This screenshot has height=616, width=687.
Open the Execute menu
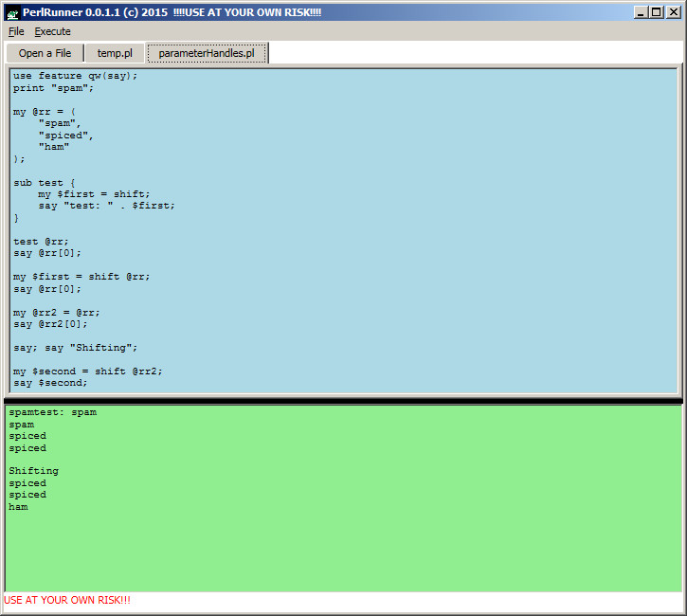52,31
